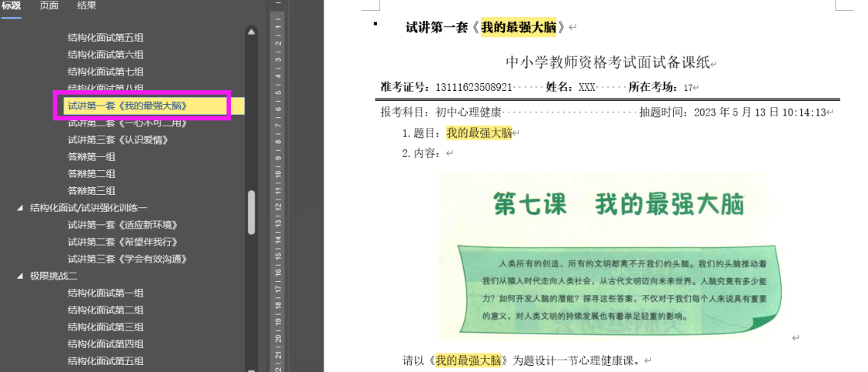Collapse the 极限挑战二 heading triangle

pos(20,276)
